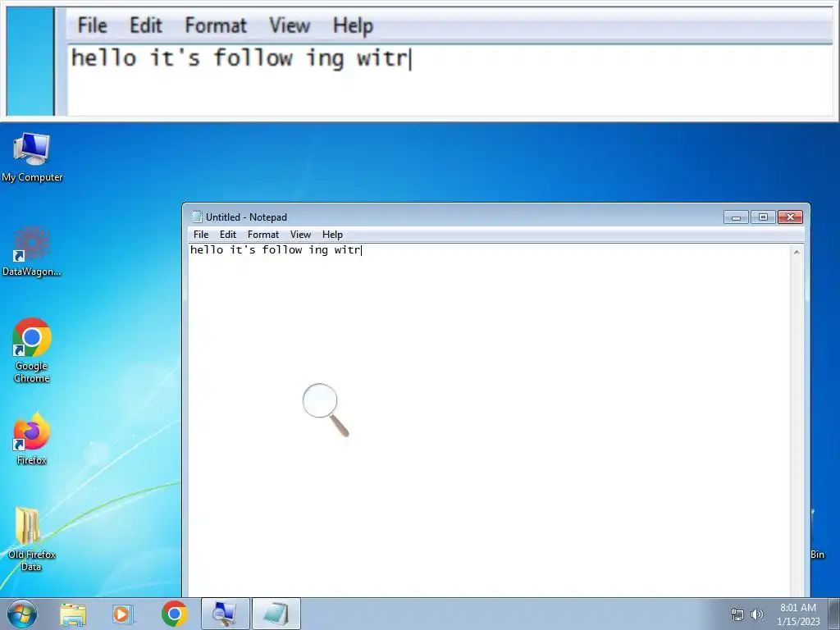This screenshot has width=840, height=630.
Task: Click the Notepad title bar icon
Action: point(197,217)
